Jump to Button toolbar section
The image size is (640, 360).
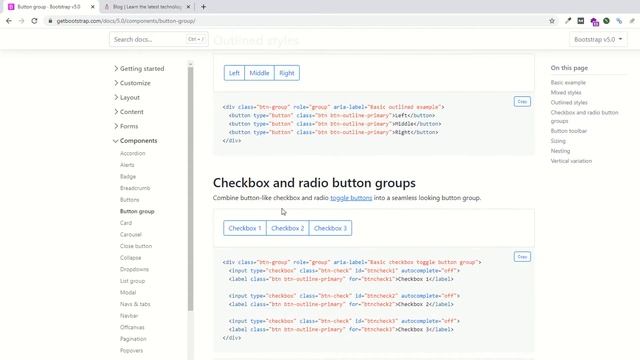tap(569, 131)
